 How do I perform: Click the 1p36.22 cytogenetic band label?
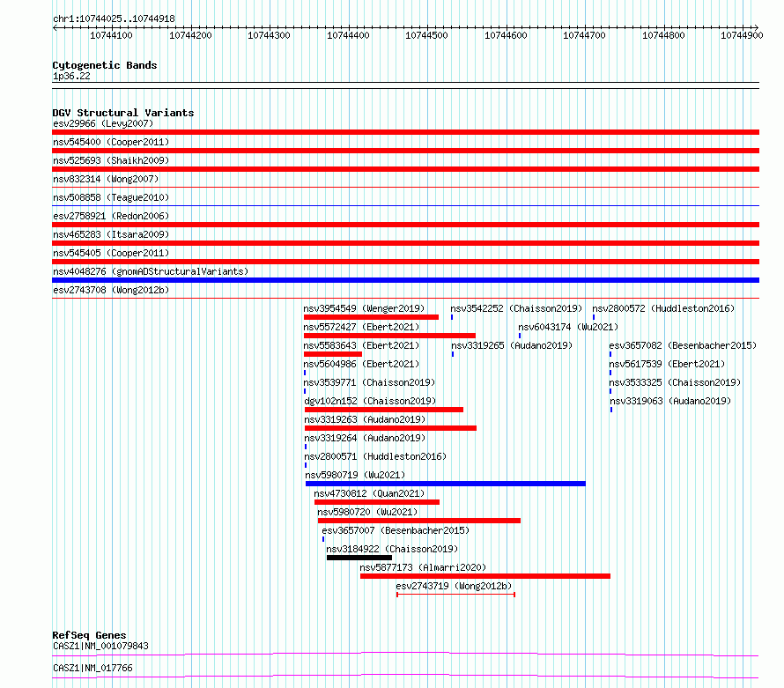click(72, 76)
